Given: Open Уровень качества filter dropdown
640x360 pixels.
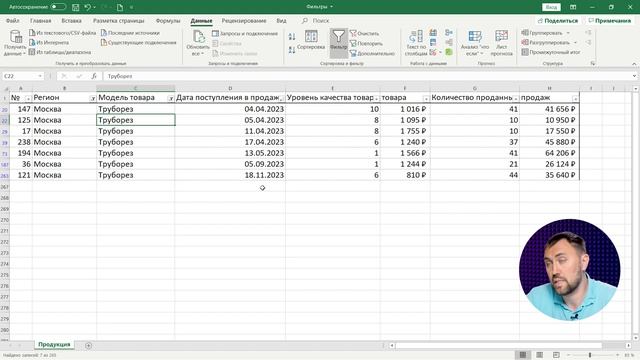Looking at the screenshot, I should [x=376, y=98].
